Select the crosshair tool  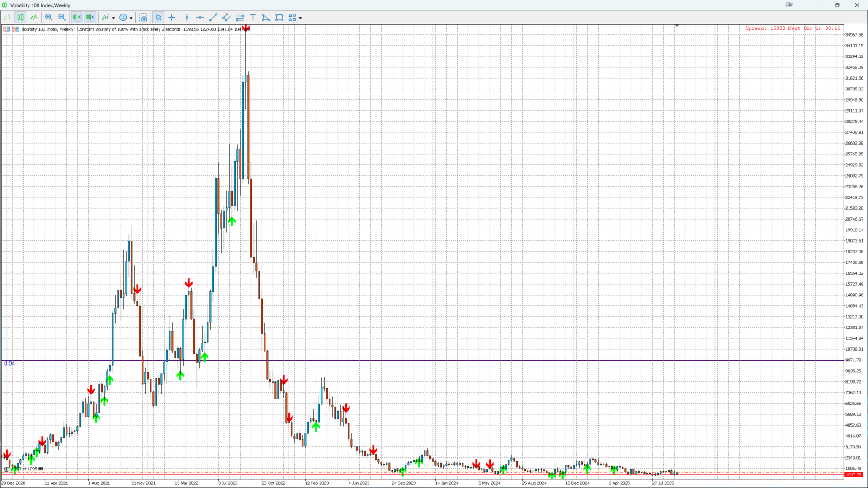(172, 18)
